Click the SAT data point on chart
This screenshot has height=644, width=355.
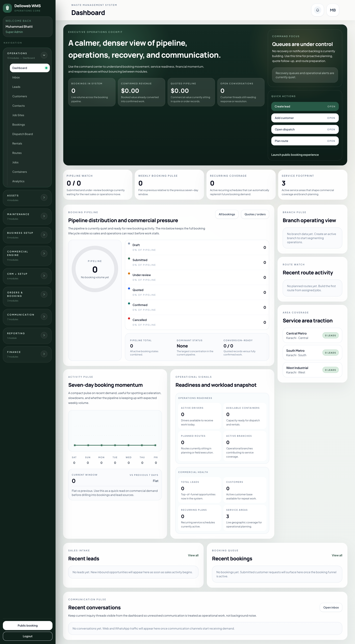[x=75, y=445]
